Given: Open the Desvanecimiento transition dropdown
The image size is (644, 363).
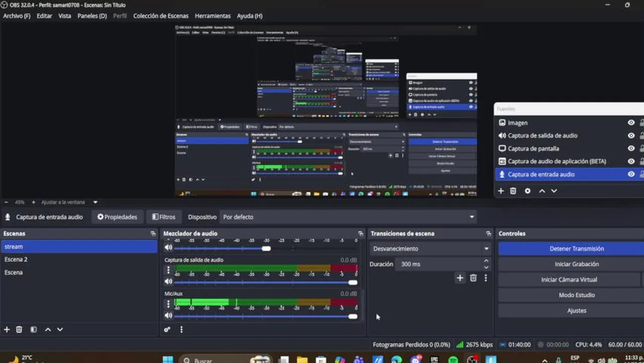Looking at the screenshot, I should click(x=430, y=249).
